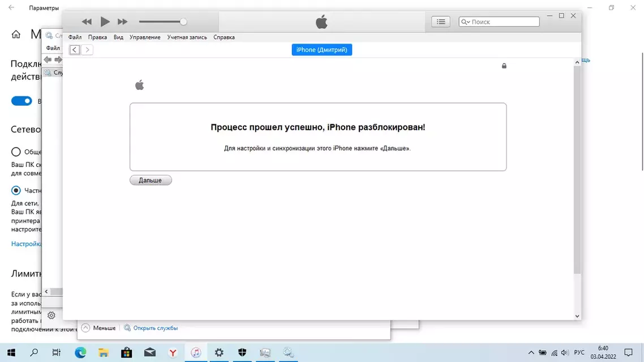
Task: Open the clock showing 6:40
Action: tap(603, 352)
